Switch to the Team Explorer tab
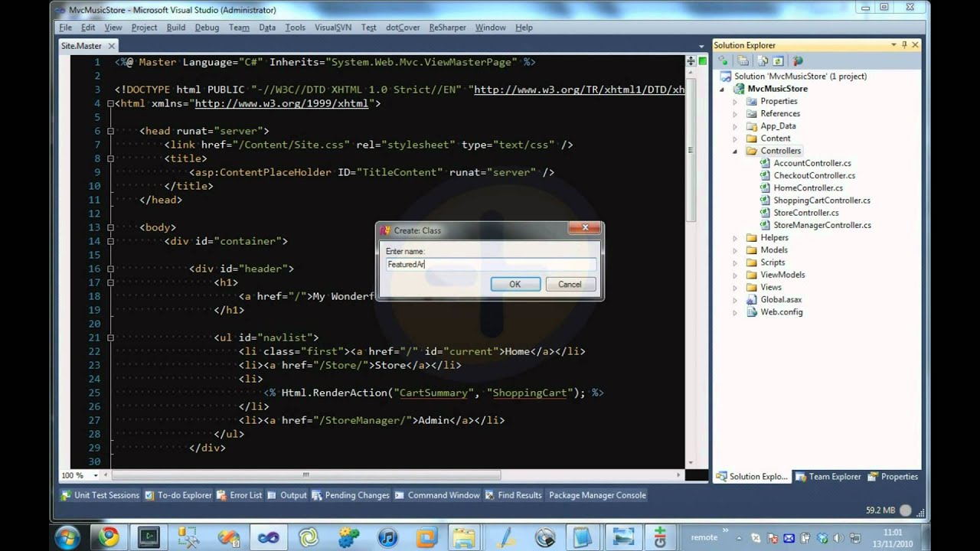 [x=828, y=477]
